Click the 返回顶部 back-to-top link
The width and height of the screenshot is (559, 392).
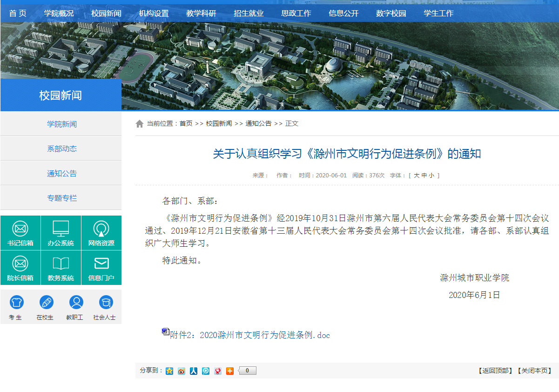[496, 371]
